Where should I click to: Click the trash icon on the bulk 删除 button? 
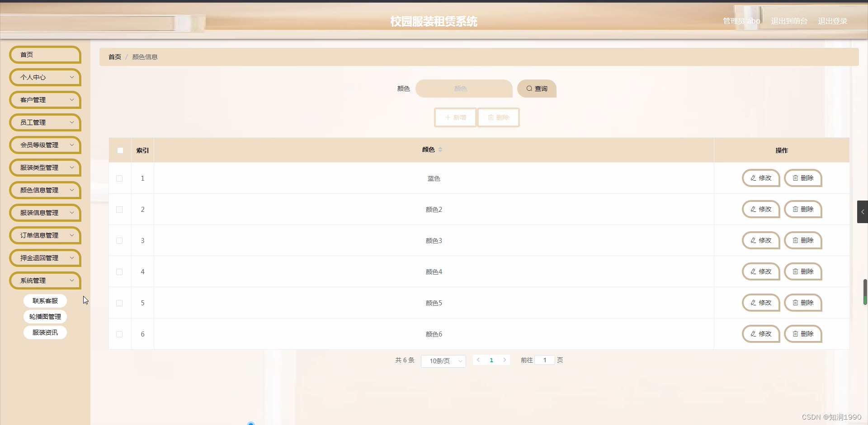click(491, 117)
